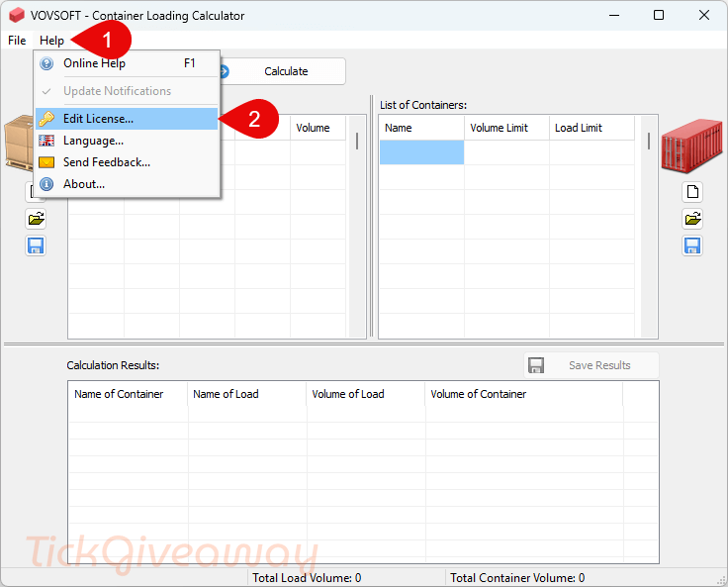This screenshot has height=587, width=728.
Task: Select the highlighted Name cell in containers list
Action: click(x=421, y=152)
